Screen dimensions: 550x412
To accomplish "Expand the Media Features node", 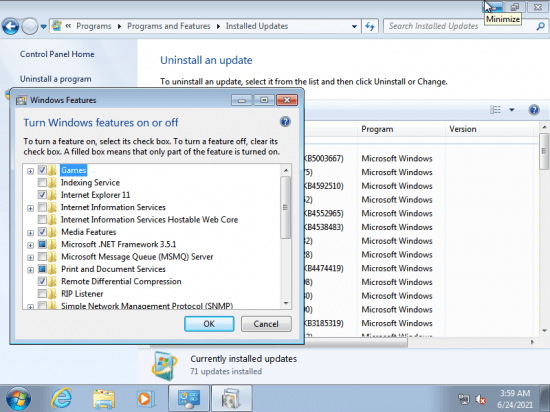I will [x=31, y=233].
